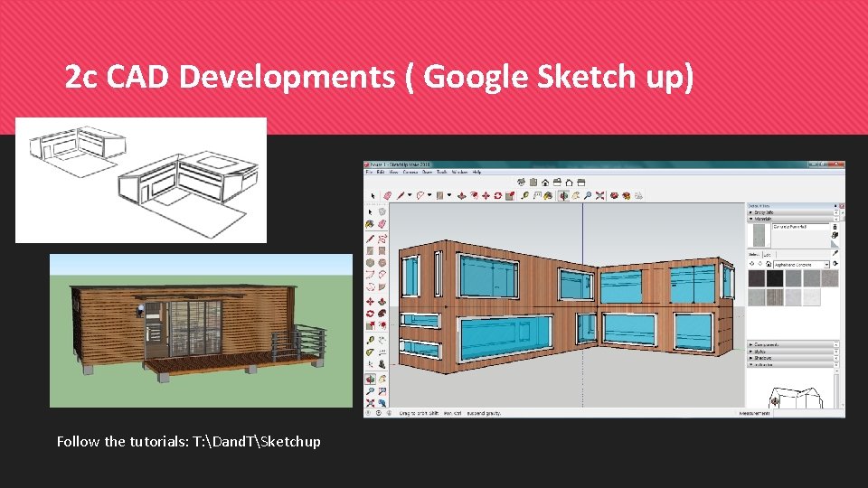Screen dimensions: 868x488
Task: Select the Text label tool in top toolbar
Action: click(x=537, y=196)
